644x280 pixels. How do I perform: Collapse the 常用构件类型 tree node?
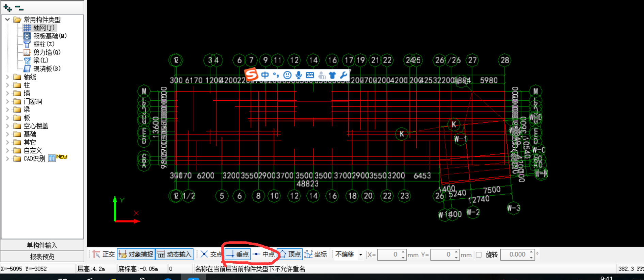click(x=7, y=20)
